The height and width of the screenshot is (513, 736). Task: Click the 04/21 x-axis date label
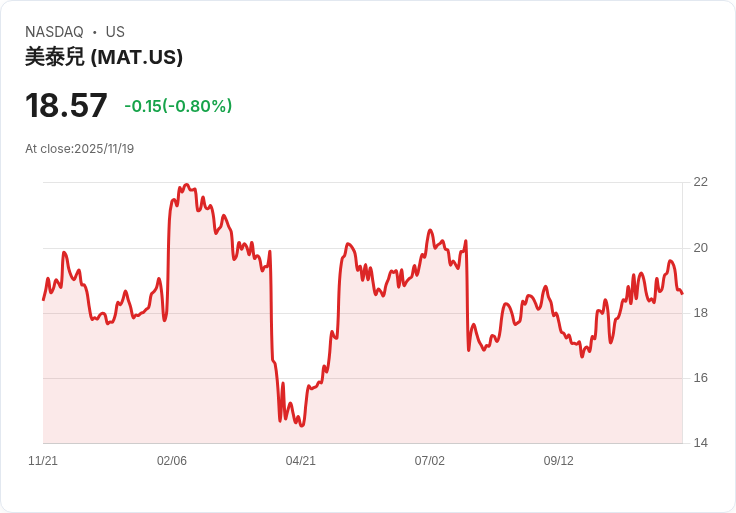[x=300, y=460]
